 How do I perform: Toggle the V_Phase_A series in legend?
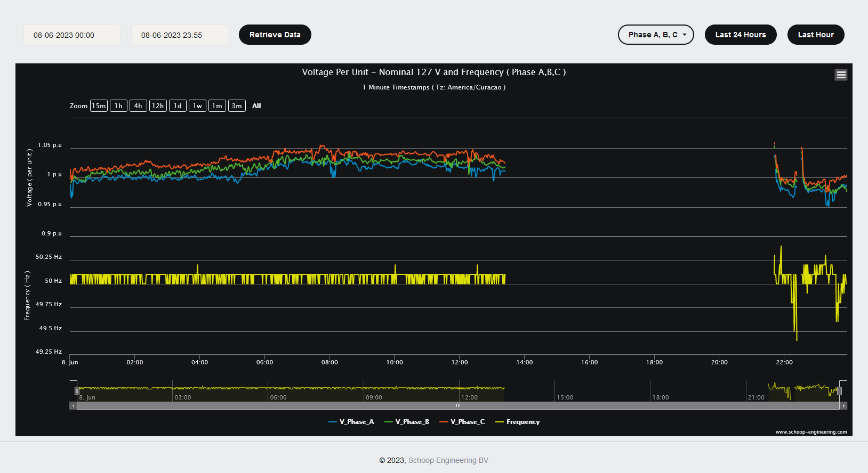click(351, 422)
